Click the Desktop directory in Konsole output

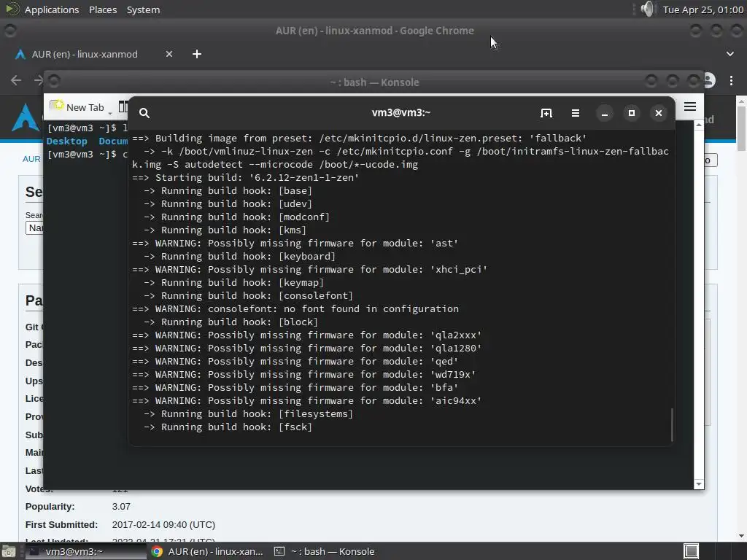66,141
